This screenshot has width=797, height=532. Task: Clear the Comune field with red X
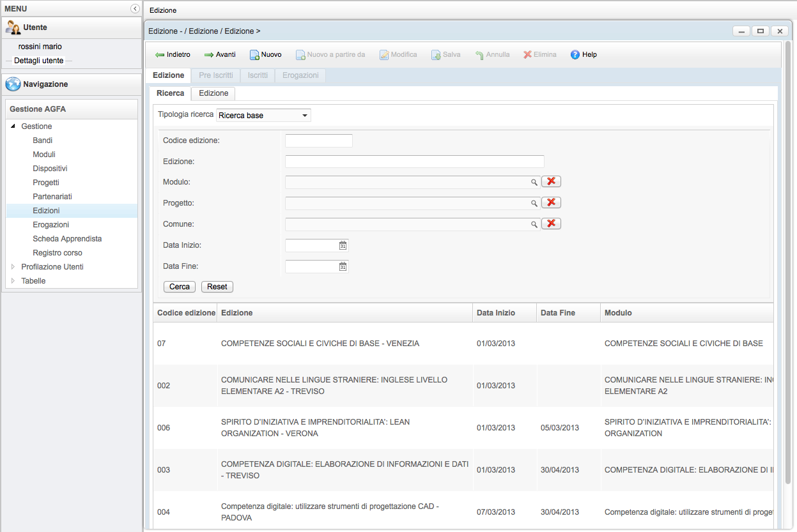click(551, 224)
